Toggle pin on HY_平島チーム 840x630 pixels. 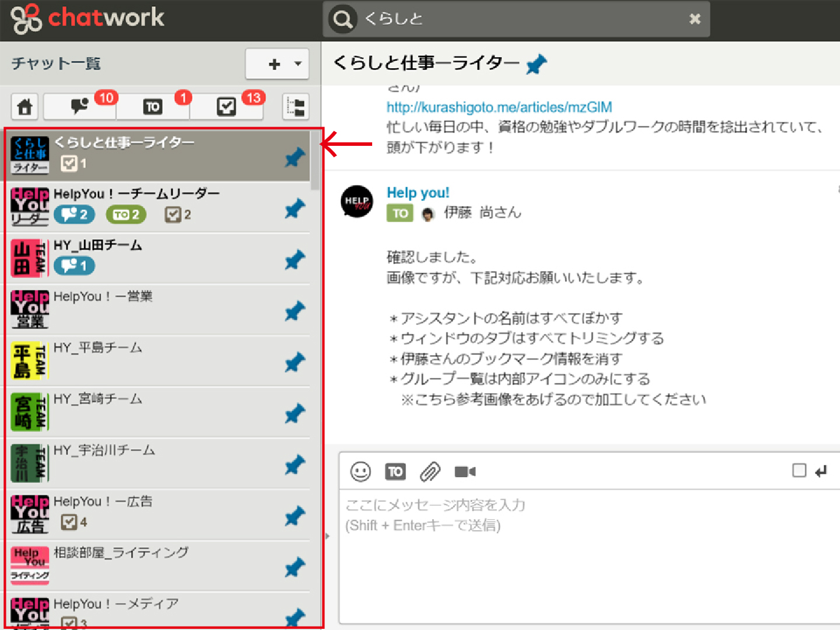(295, 362)
